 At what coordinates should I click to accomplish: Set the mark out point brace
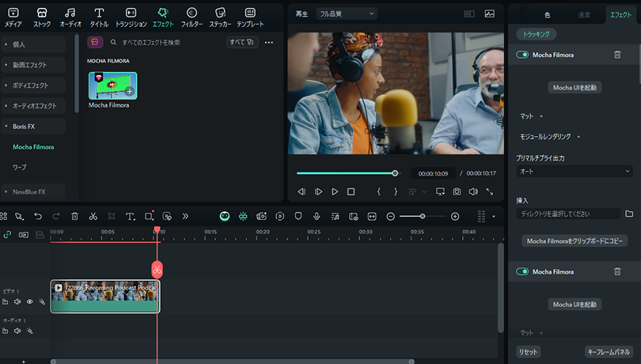(396, 191)
